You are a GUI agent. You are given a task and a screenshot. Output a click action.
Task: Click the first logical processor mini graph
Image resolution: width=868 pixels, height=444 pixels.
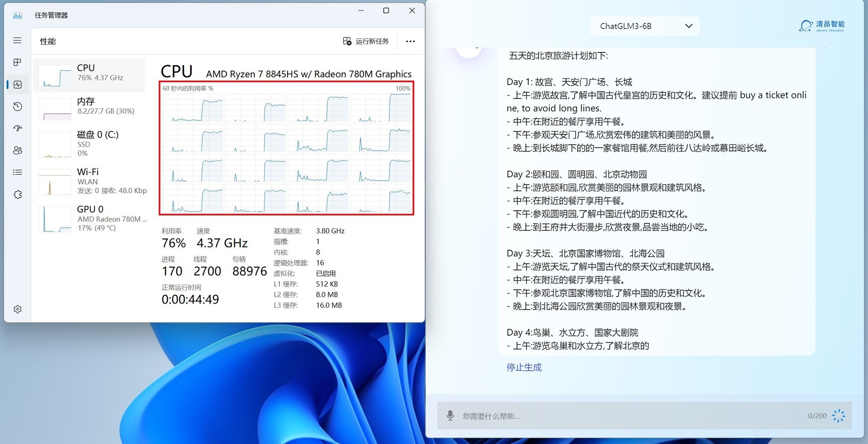(193, 108)
